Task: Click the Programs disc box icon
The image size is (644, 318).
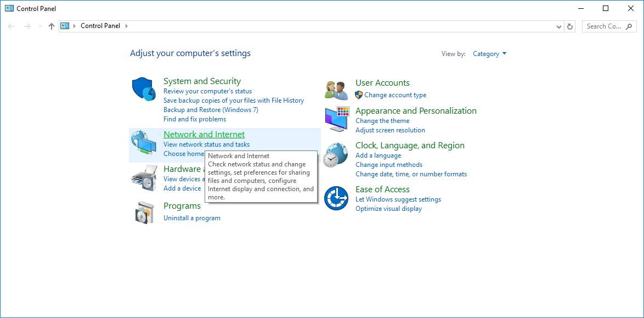Action: point(144,212)
